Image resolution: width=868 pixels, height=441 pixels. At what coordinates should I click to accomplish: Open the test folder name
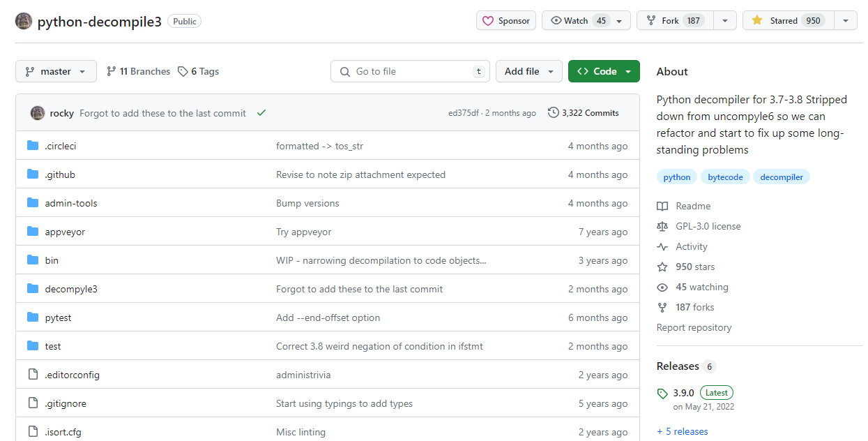click(53, 346)
